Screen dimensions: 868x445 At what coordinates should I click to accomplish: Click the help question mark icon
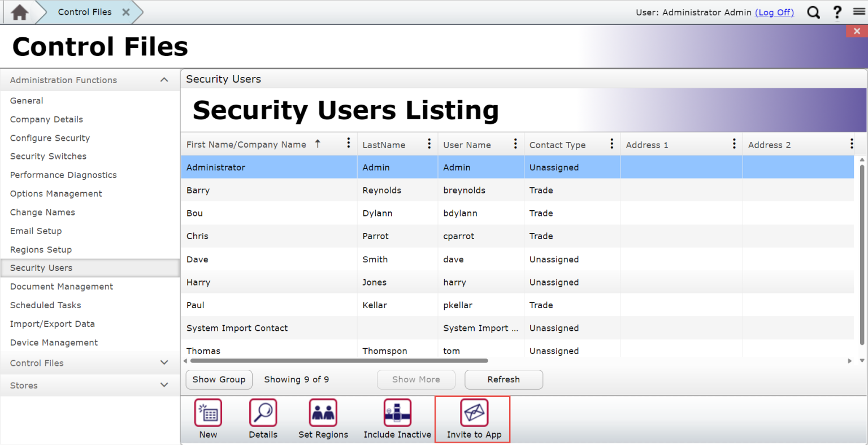pos(837,12)
